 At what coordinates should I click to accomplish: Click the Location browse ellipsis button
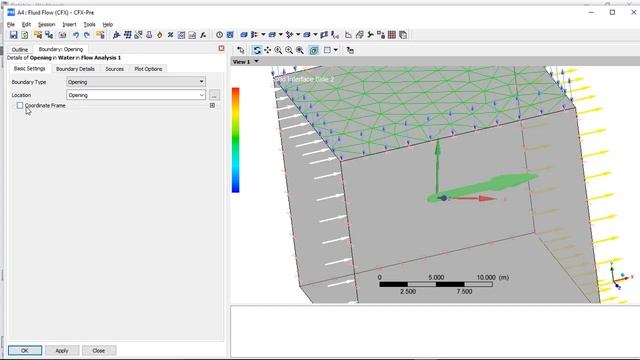214,95
